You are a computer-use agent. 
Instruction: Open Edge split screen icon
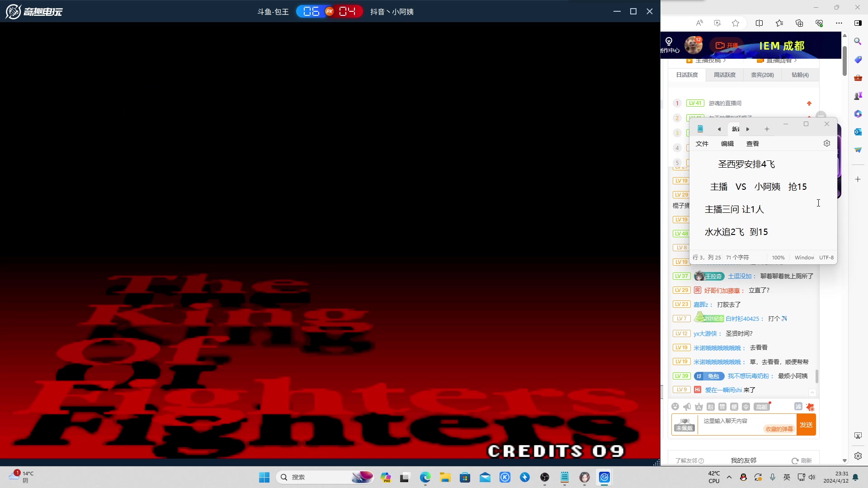coord(759,23)
